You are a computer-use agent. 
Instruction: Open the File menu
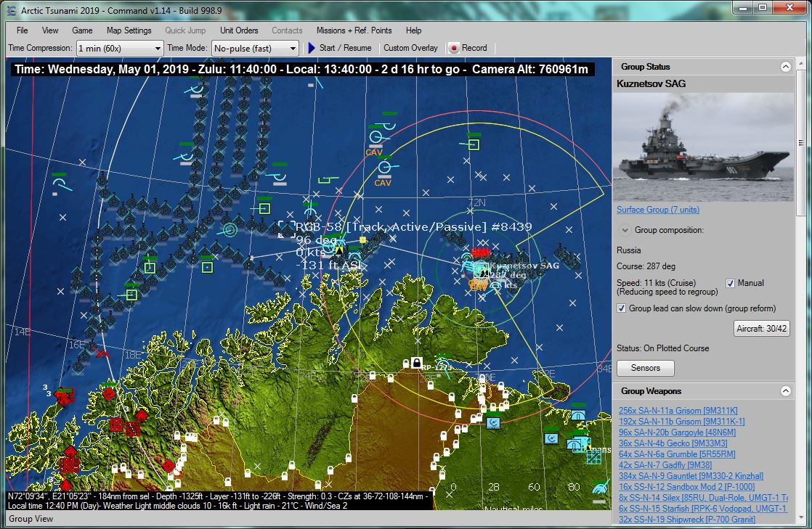coord(23,30)
